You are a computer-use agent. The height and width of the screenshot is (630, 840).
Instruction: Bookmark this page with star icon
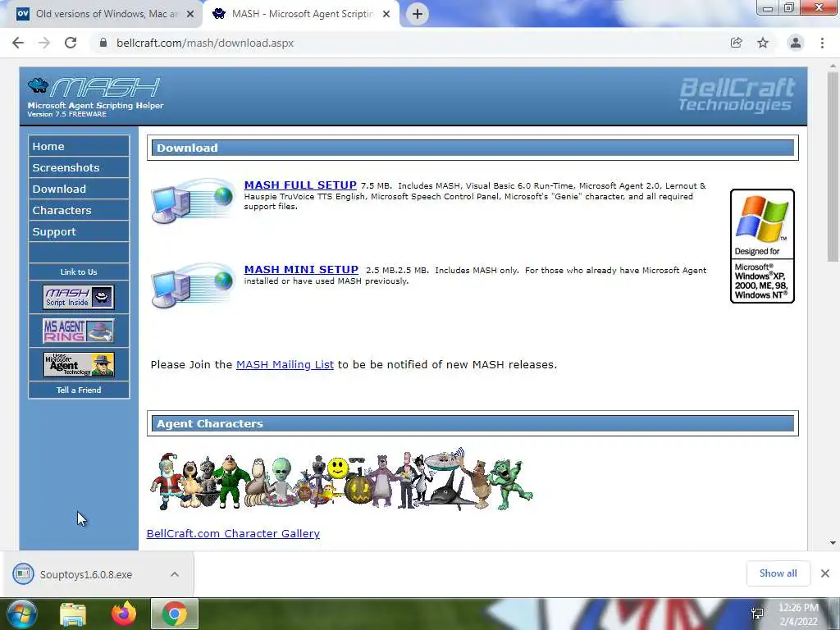point(763,43)
